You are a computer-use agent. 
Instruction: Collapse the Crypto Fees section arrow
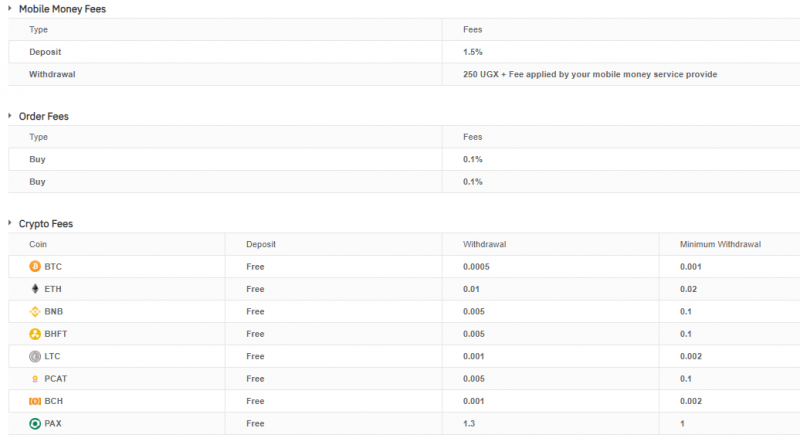[x=10, y=223]
